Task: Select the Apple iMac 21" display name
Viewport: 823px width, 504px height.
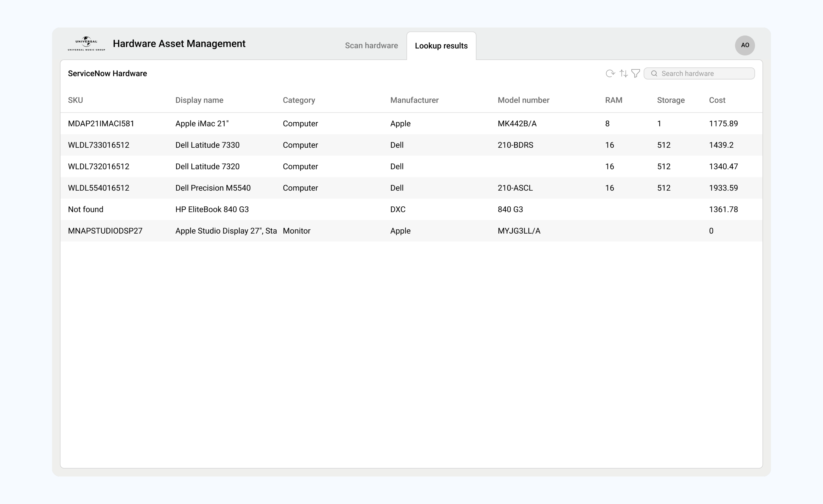Action: pyautogui.click(x=202, y=124)
